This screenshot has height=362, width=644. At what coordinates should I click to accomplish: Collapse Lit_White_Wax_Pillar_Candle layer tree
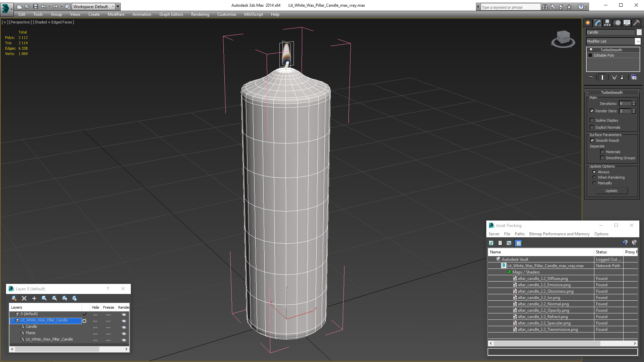(x=12, y=320)
